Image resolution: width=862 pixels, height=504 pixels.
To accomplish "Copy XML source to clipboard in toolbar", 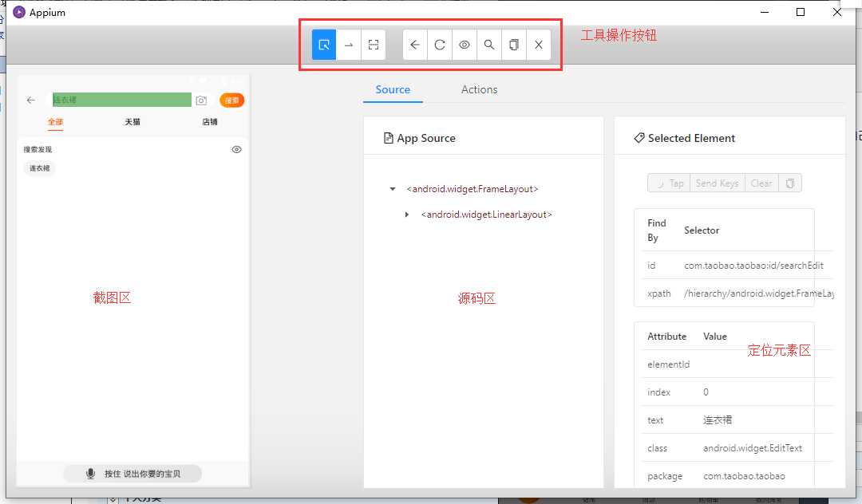I will tap(514, 45).
